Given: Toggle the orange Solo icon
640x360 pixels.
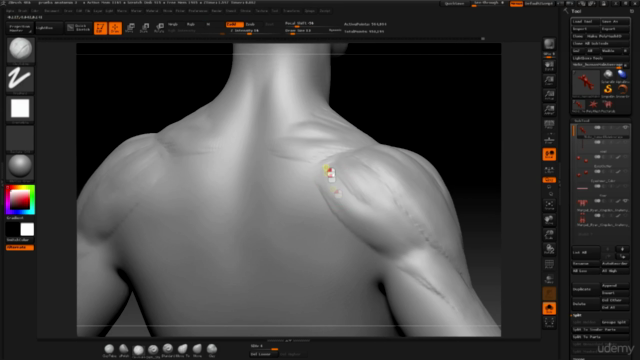Looking at the screenshot, I should click(x=549, y=309).
